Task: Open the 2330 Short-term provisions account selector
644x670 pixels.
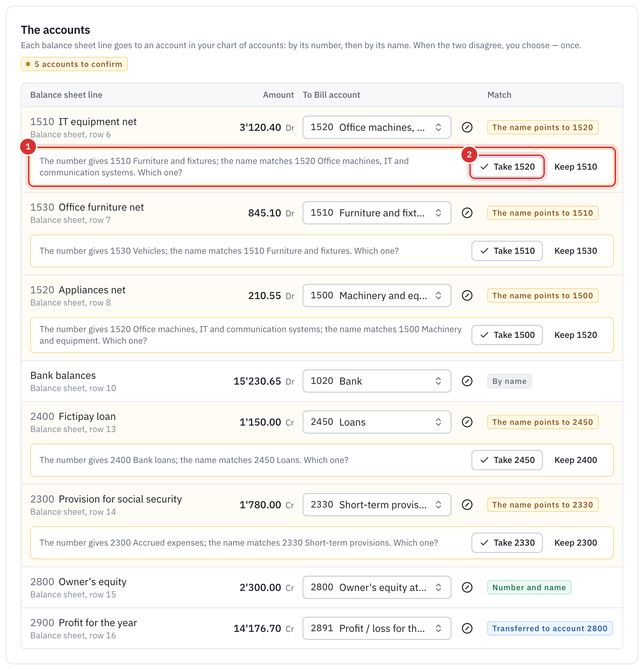Action: [x=377, y=505]
